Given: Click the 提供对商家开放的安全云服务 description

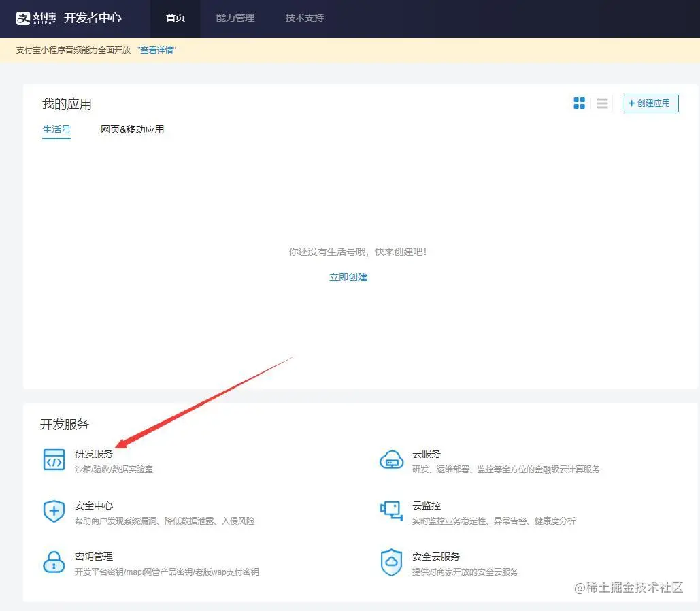Looking at the screenshot, I should (x=465, y=572).
